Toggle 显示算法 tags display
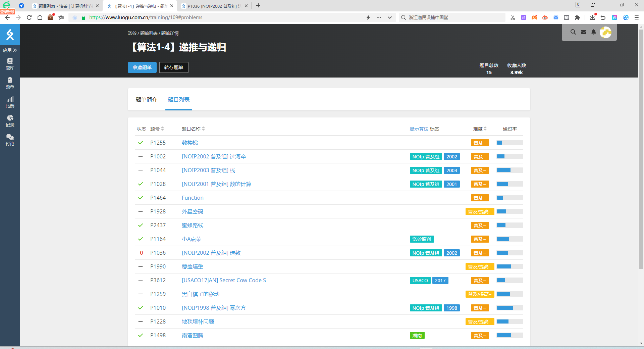This screenshot has width=644, height=349. [x=419, y=129]
